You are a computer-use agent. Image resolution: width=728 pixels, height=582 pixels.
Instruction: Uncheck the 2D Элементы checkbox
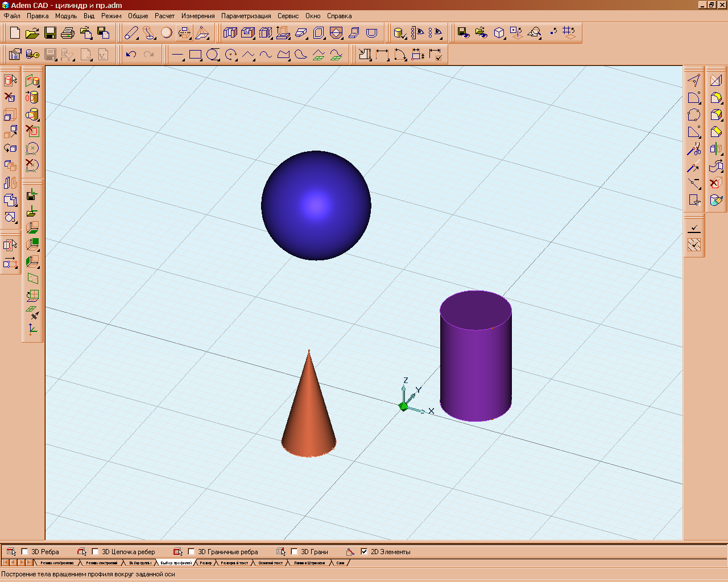pos(364,551)
